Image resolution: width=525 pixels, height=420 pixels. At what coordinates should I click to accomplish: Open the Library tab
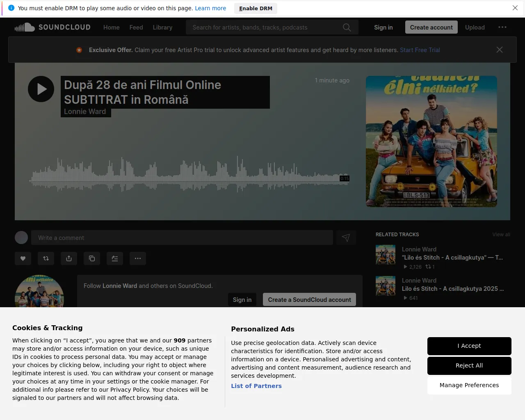click(x=162, y=27)
